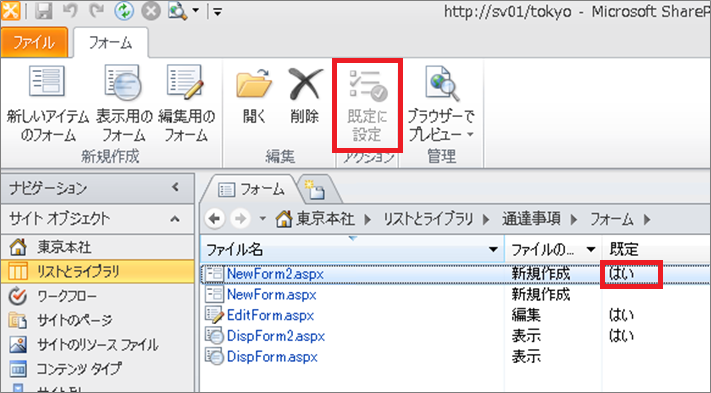Click the はい cell in DispForm2.aspx row
Viewport: 711px width, 393px height.
pos(621,336)
